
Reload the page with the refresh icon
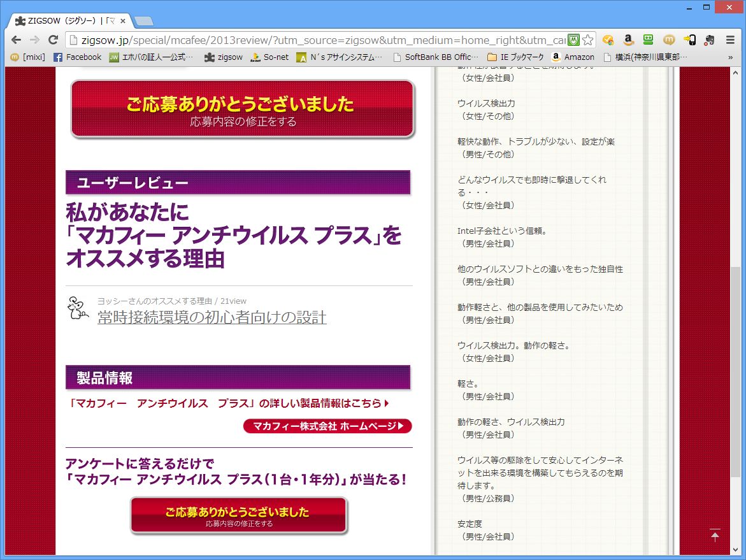[x=54, y=40]
